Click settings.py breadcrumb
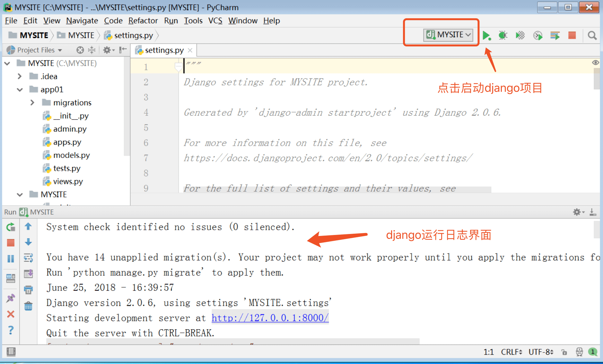The image size is (603, 364). pos(129,35)
